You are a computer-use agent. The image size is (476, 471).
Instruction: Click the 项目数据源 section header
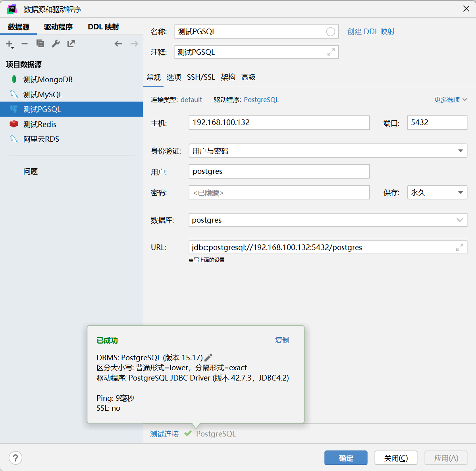click(x=24, y=64)
